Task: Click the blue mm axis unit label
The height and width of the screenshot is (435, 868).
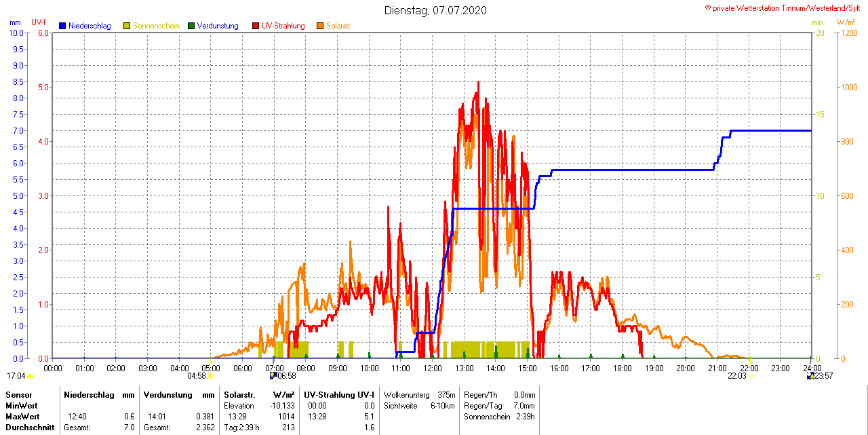Action: pyautogui.click(x=16, y=22)
